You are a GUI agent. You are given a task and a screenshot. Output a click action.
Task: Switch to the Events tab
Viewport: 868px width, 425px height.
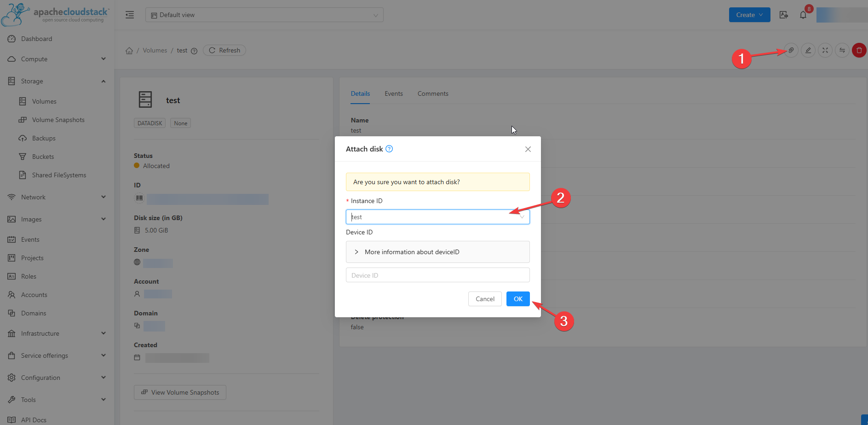pos(393,93)
